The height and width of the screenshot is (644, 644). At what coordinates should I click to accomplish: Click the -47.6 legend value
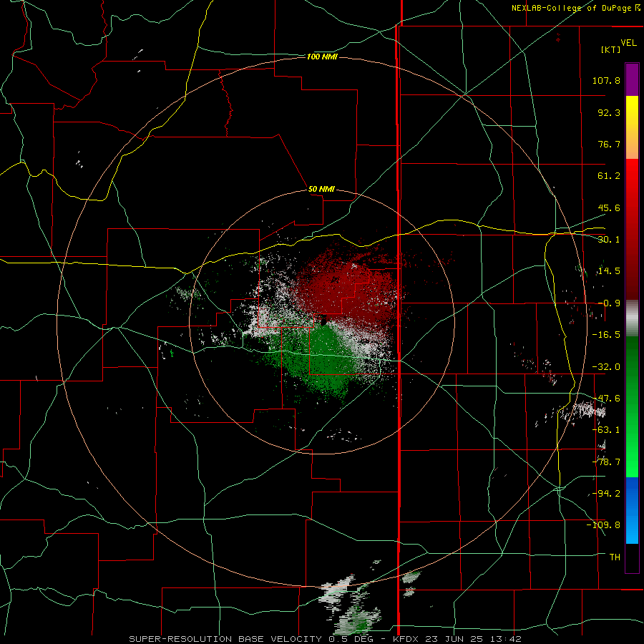coord(606,399)
